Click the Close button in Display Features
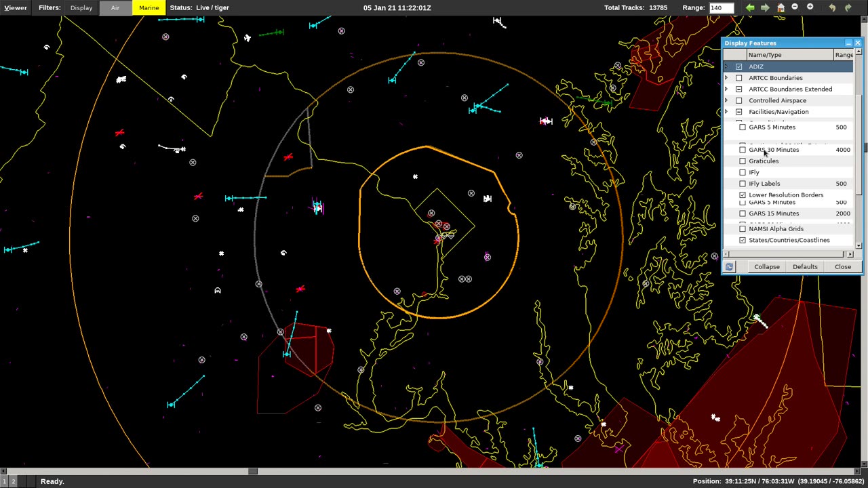 (842, 267)
